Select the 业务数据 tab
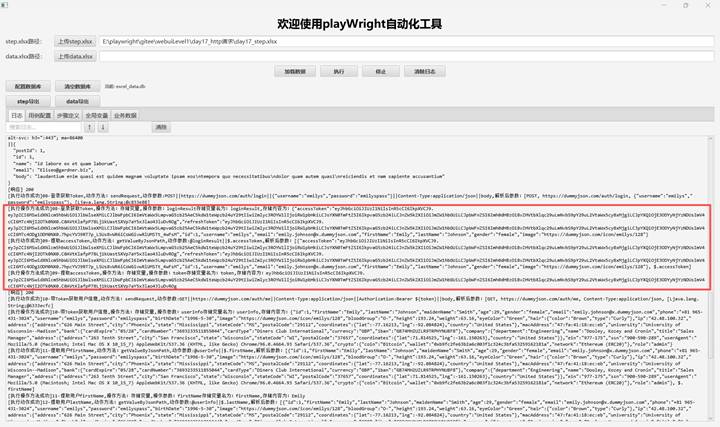This screenshot has width=720, height=427. pyautogui.click(x=125, y=115)
